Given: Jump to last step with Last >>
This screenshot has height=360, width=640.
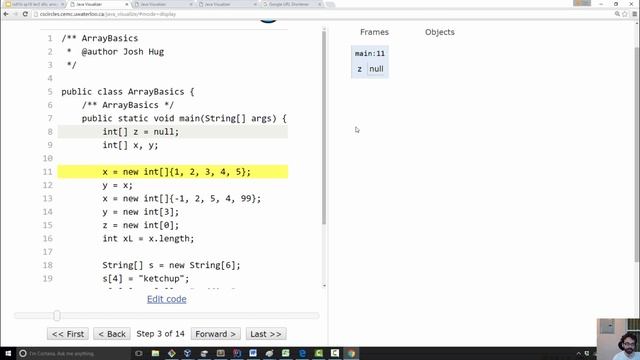Looking at the screenshot, I should 266,334.
